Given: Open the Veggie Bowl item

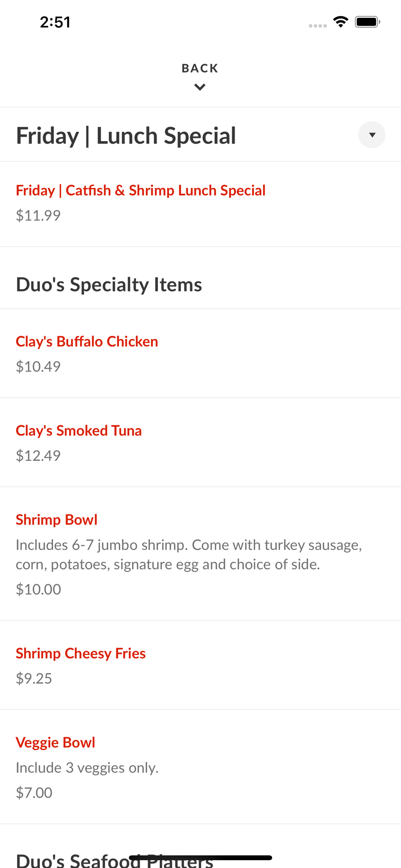Looking at the screenshot, I should [55, 743].
